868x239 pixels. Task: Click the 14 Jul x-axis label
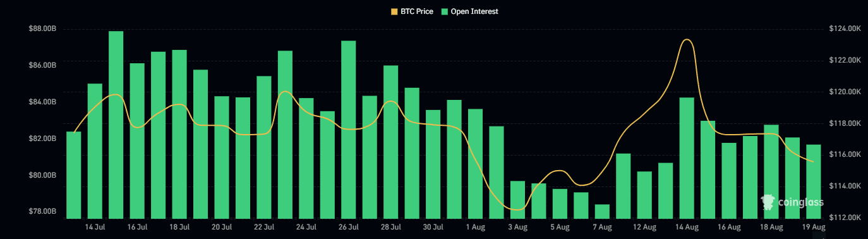(95, 227)
